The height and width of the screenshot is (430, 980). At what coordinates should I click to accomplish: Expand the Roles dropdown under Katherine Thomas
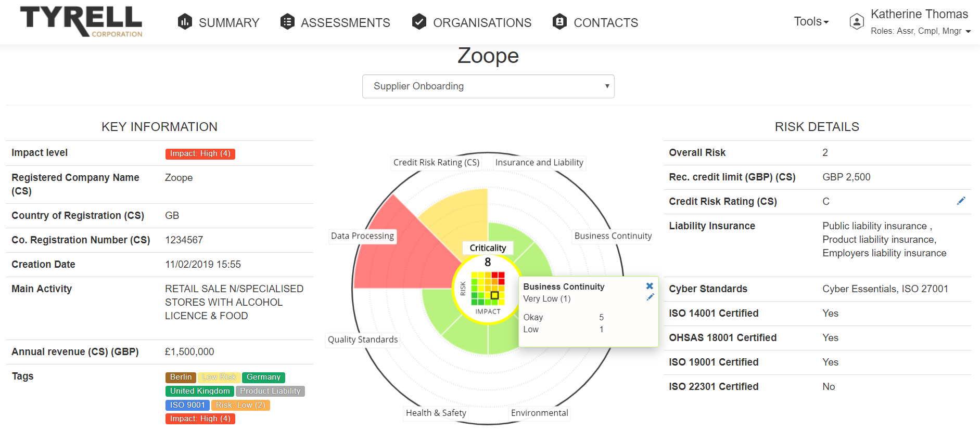click(921, 31)
